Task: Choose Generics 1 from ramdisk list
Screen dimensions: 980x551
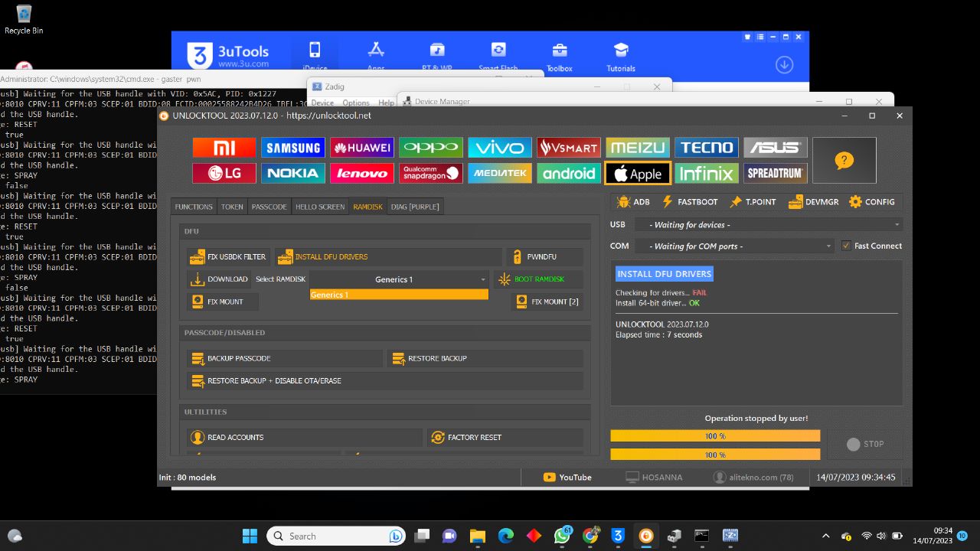Action: click(x=399, y=295)
